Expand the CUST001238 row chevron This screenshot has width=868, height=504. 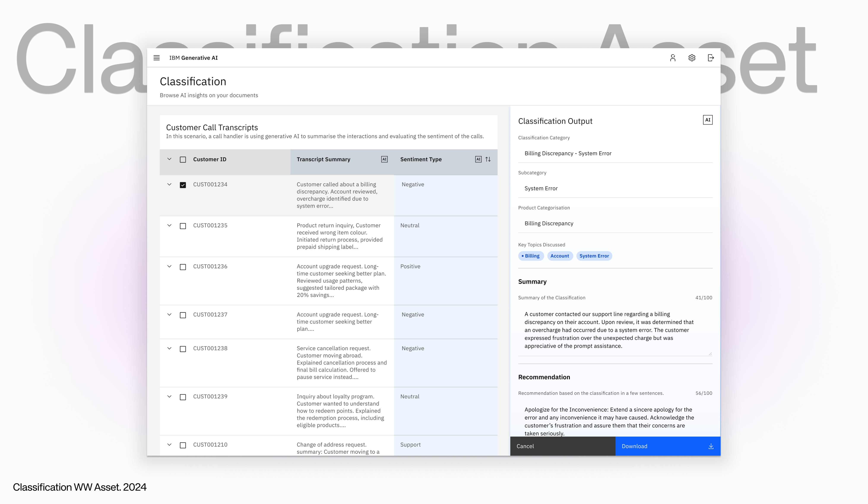[x=169, y=348]
